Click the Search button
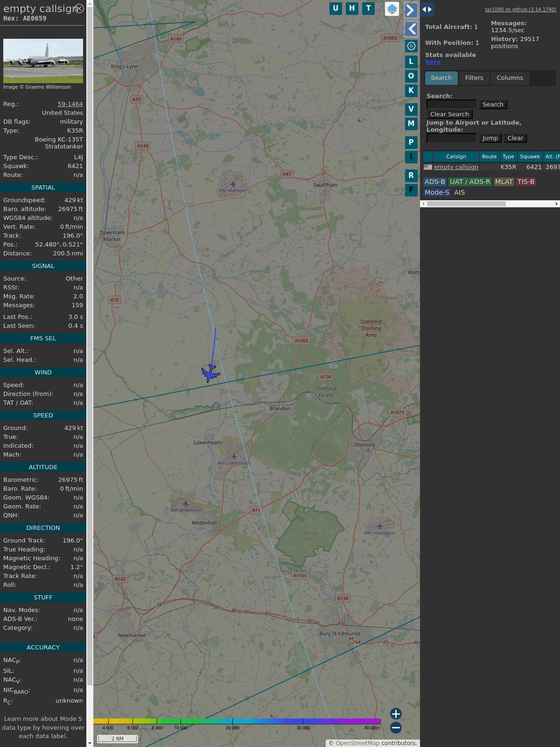Image resolution: width=560 pixels, height=747 pixels. tap(493, 105)
